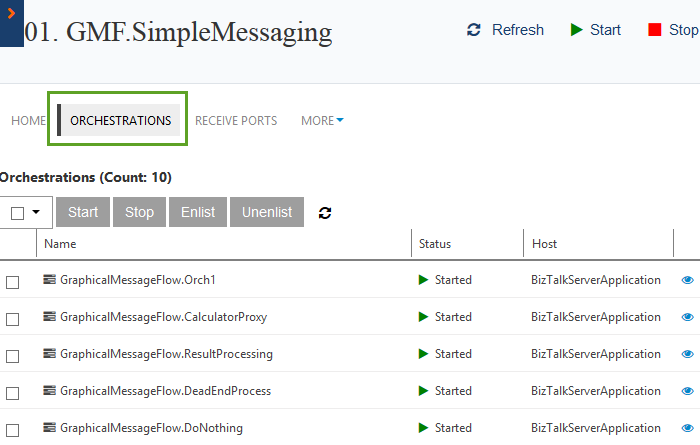Open the select-all checkbox dropdown arrow
This screenshot has height=445, width=700.
pyautogui.click(x=37, y=212)
